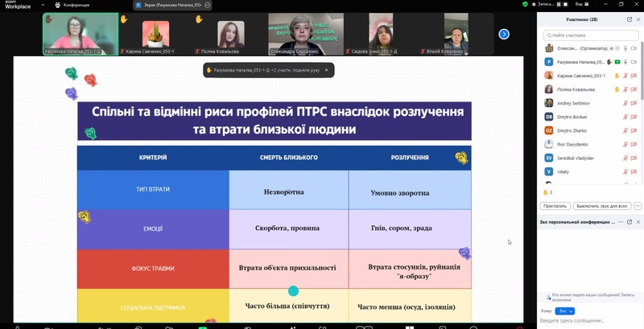
Task: Click Dmytro Bovkun camera off icon
Action: point(634,117)
